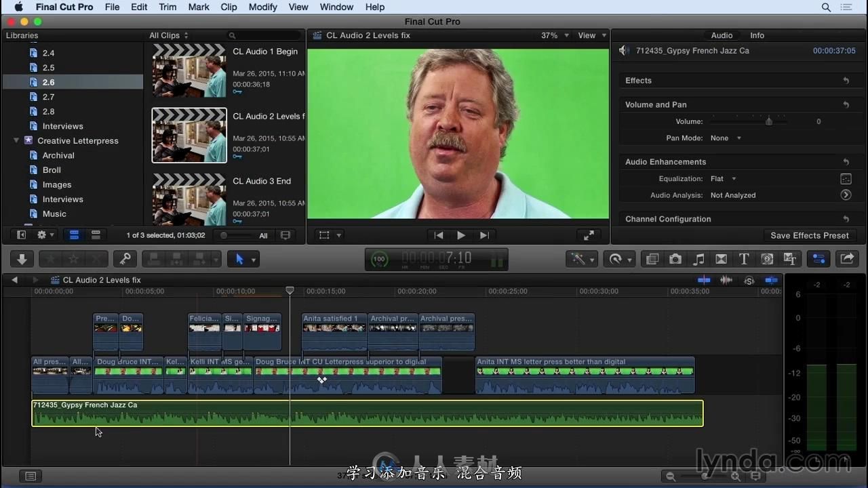This screenshot has width=868, height=488.
Task: Toggle the libraries sidebar visibility
Action: (x=22, y=235)
